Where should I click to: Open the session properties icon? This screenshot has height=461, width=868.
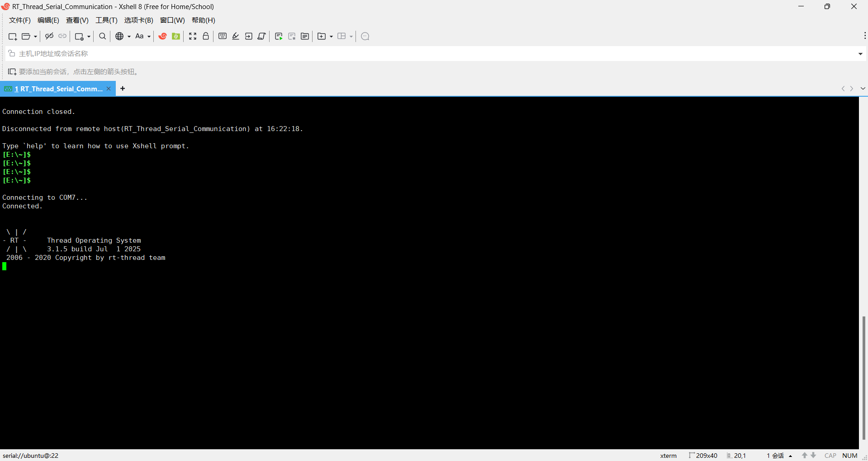point(79,36)
